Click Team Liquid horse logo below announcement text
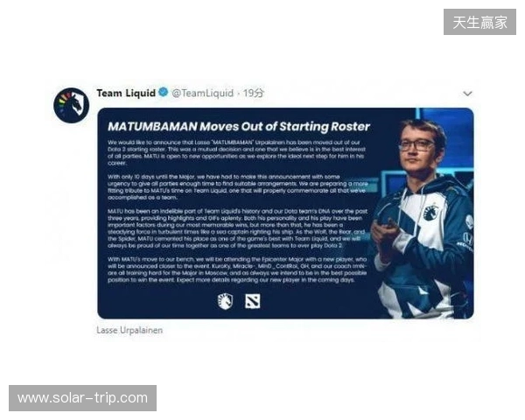This screenshot has width=525, height=420. (x=225, y=301)
